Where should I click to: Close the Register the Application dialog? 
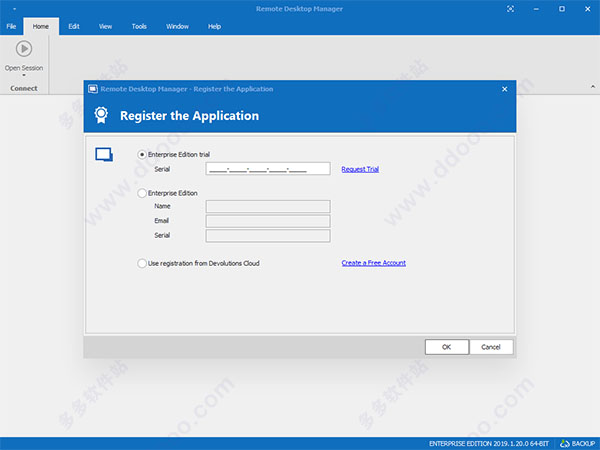click(505, 89)
